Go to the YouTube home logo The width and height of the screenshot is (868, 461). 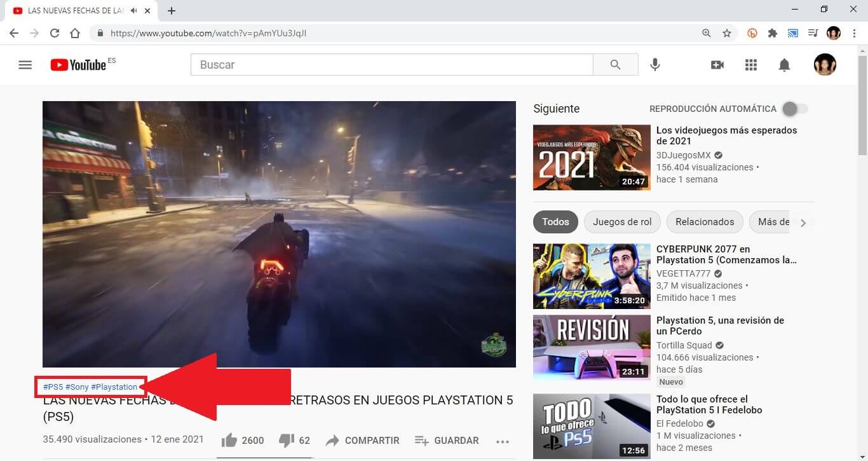pyautogui.click(x=78, y=65)
